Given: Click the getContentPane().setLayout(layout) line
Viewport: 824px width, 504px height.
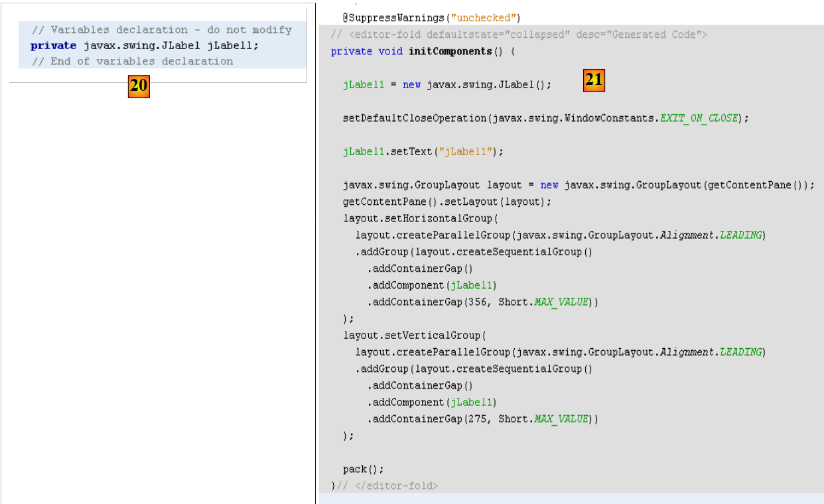Looking at the screenshot, I should (446, 202).
